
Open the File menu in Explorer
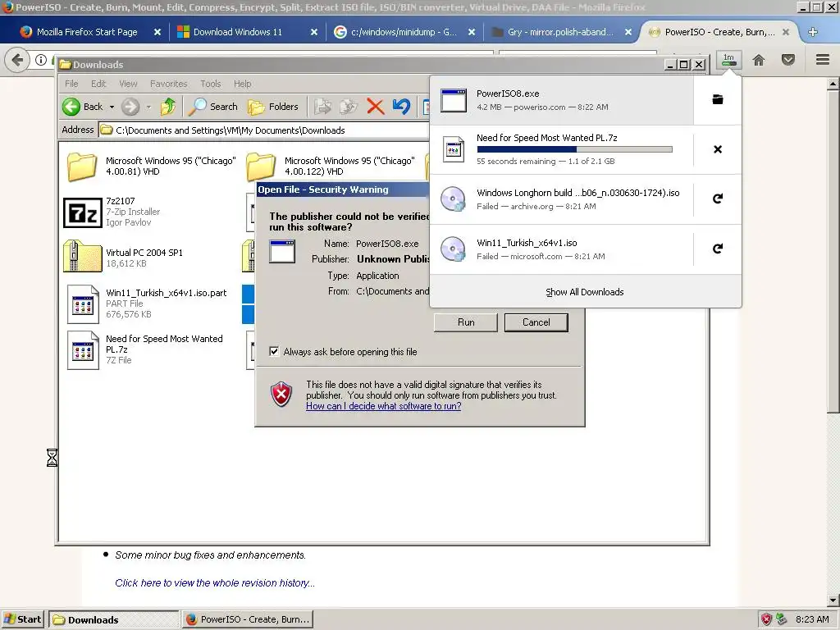click(71, 84)
